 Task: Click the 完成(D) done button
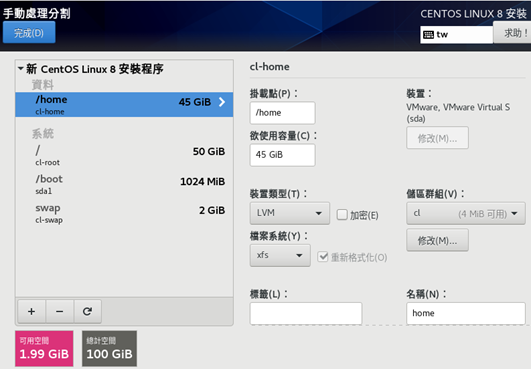29,32
